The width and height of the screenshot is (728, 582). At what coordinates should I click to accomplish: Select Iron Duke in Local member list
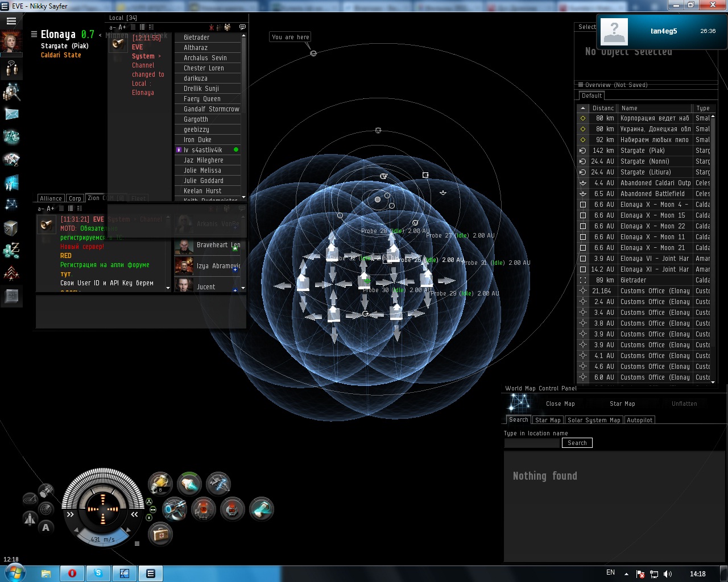(208, 140)
